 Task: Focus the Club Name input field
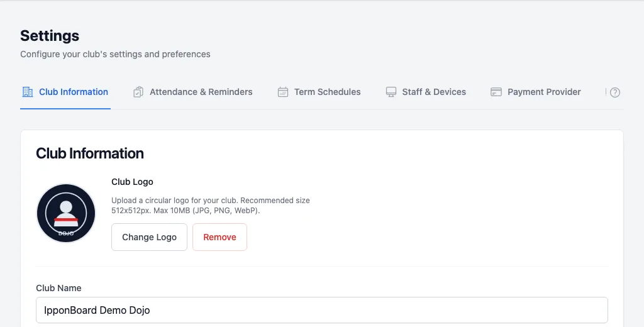(x=322, y=310)
